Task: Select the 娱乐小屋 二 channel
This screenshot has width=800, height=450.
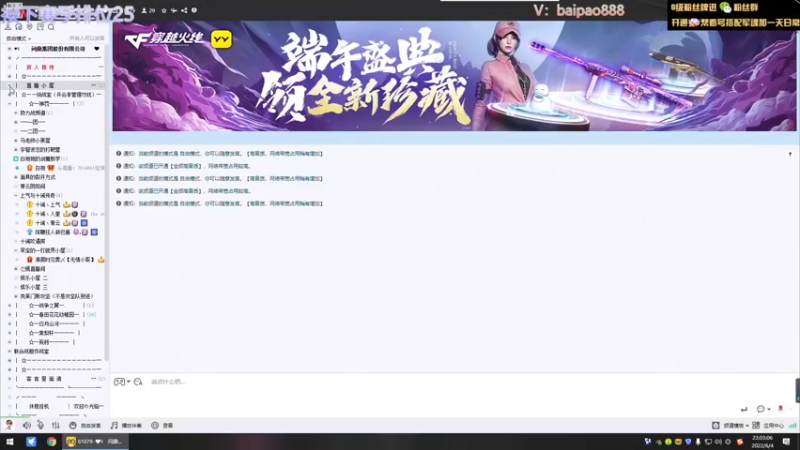Action: point(34,278)
